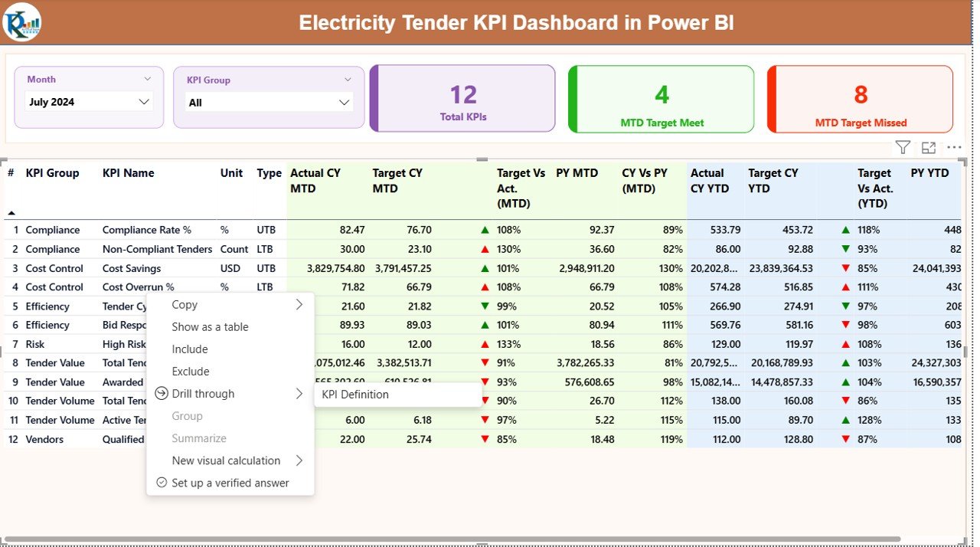Viewport: 980px width, 547px height.
Task: Select Show as a table menu option
Action: [210, 327]
